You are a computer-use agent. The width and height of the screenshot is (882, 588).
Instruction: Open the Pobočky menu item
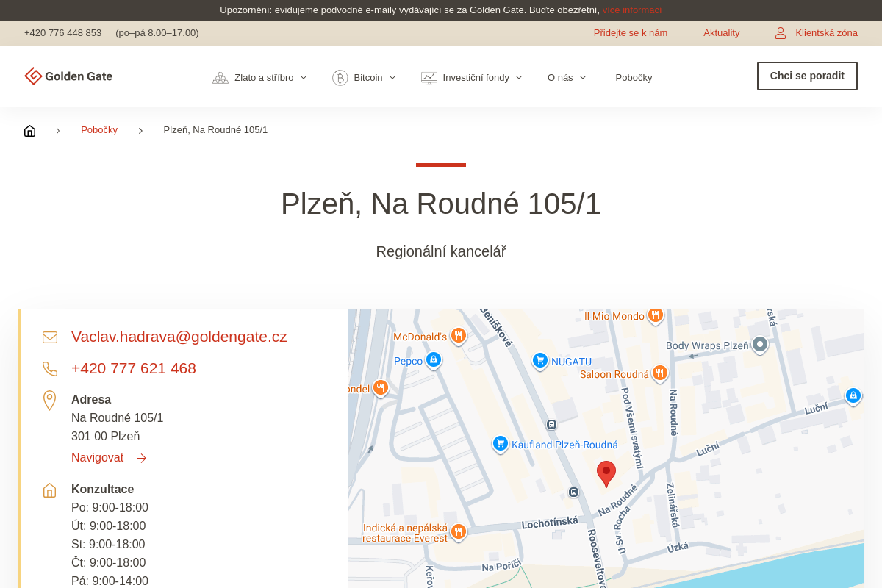(x=634, y=78)
